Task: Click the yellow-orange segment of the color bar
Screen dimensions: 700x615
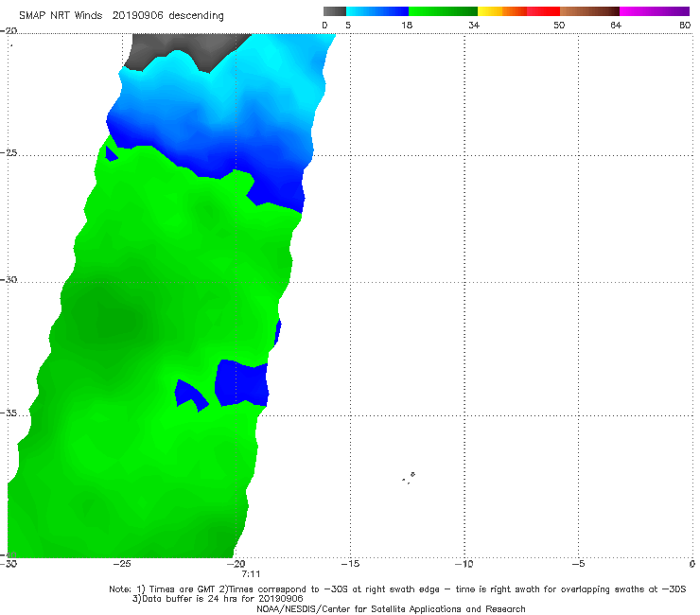Action: tap(502, 11)
